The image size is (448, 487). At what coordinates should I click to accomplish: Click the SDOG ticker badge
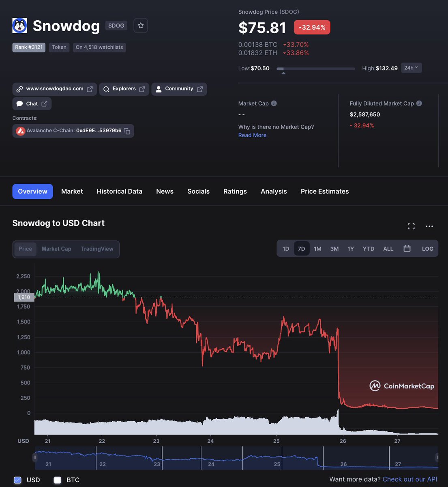tap(116, 26)
